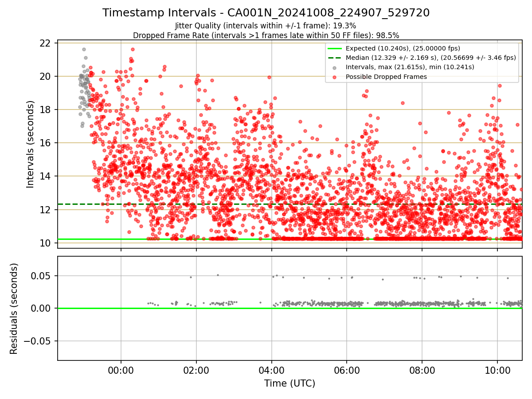The height and width of the screenshot is (399, 532).
Task: Click the '00:00' x-axis tick label
Action: (x=121, y=370)
